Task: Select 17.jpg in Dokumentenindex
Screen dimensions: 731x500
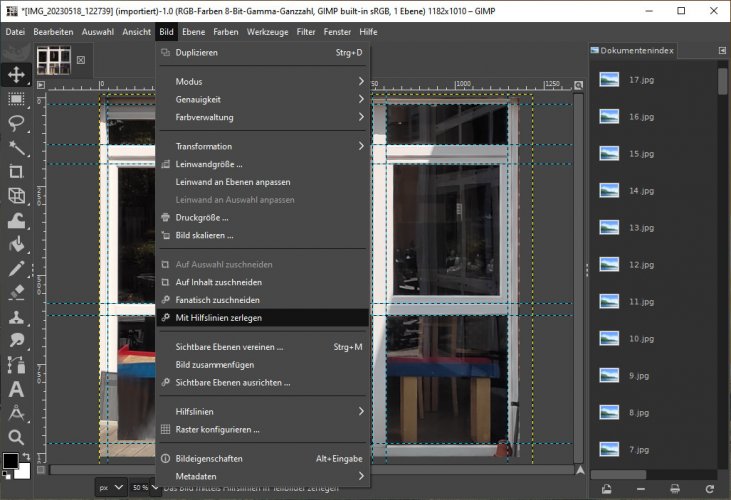Action: coord(653,80)
